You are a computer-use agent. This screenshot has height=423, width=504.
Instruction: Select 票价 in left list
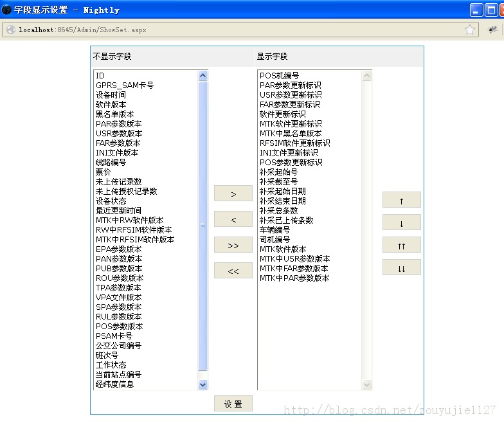[147, 172]
